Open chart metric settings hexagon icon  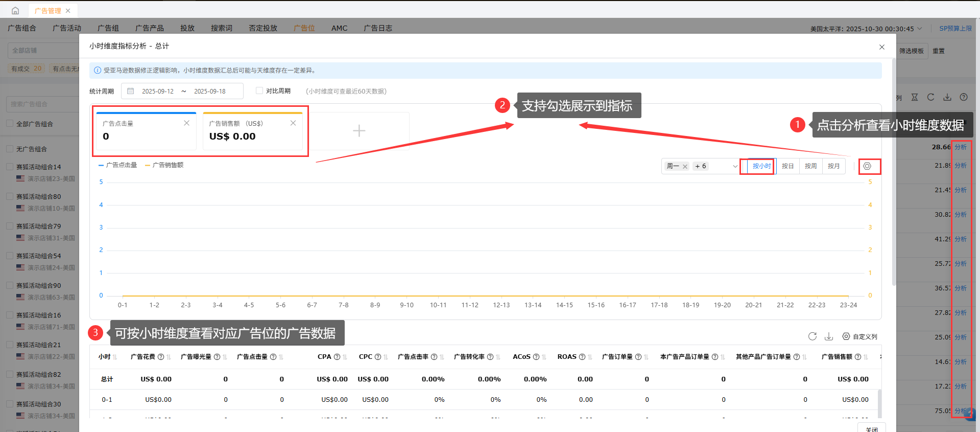point(867,166)
